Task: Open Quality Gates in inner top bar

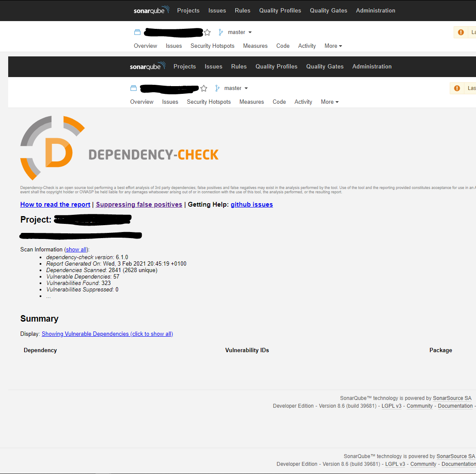Action: point(325,66)
